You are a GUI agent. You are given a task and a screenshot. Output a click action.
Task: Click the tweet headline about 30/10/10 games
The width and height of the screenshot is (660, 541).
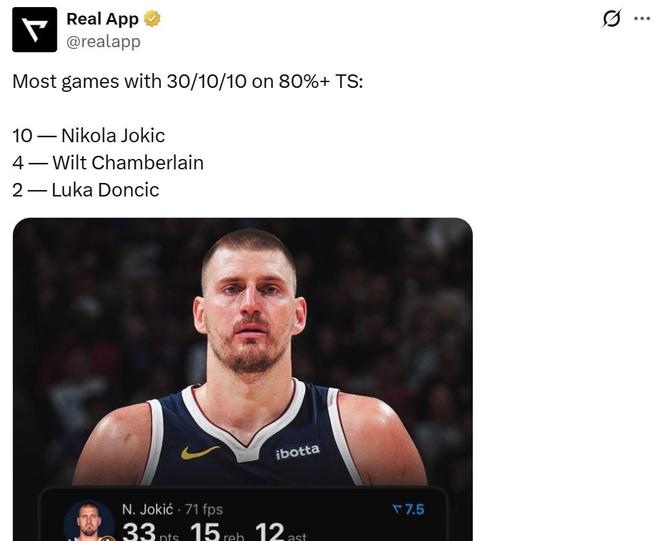(x=188, y=81)
